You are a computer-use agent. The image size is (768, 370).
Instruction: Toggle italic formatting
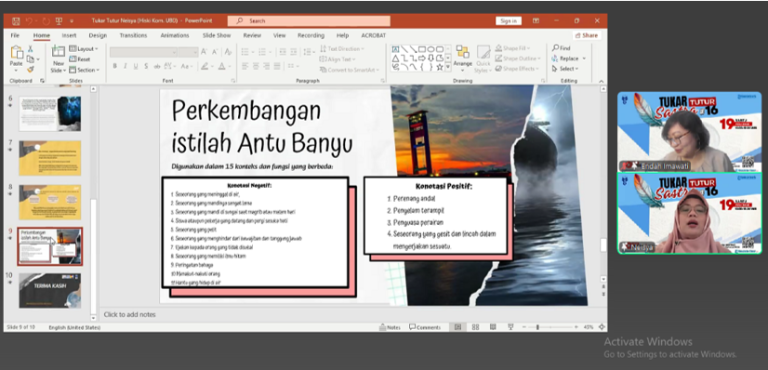pyautogui.click(x=125, y=66)
